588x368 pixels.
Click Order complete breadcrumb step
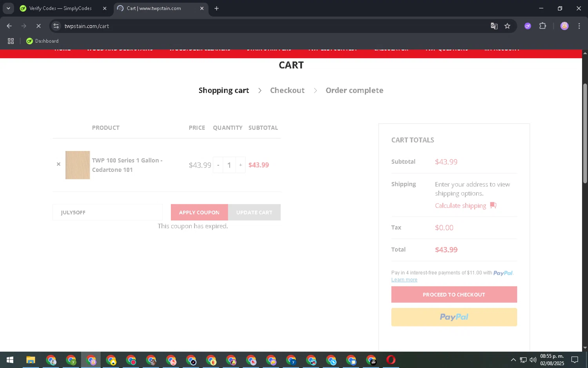[354, 90]
